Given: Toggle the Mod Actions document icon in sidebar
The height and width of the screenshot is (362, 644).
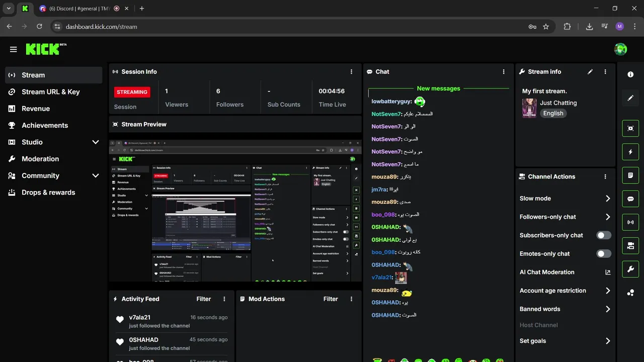Looking at the screenshot, I should coord(630,175).
